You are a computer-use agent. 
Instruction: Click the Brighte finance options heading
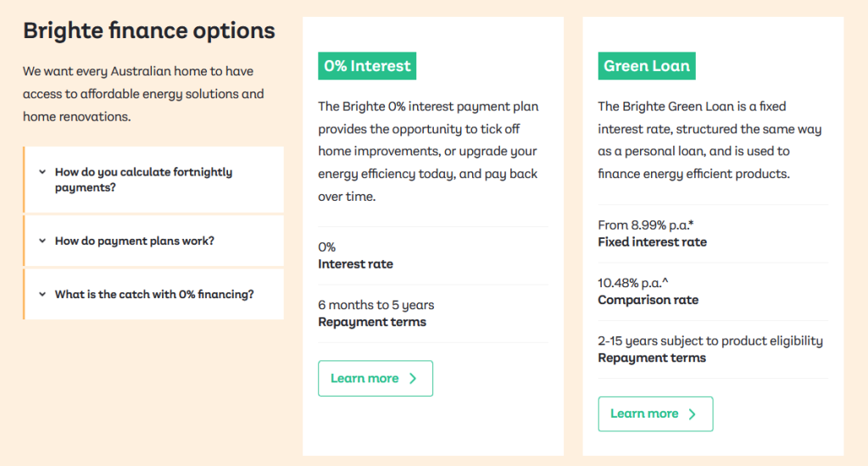coord(149,31)
